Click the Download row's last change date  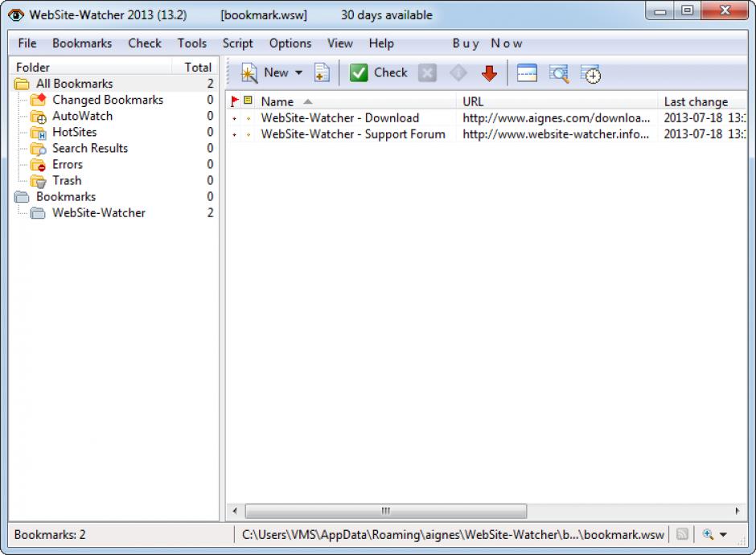pyautogui.click(x=705, y=118)
